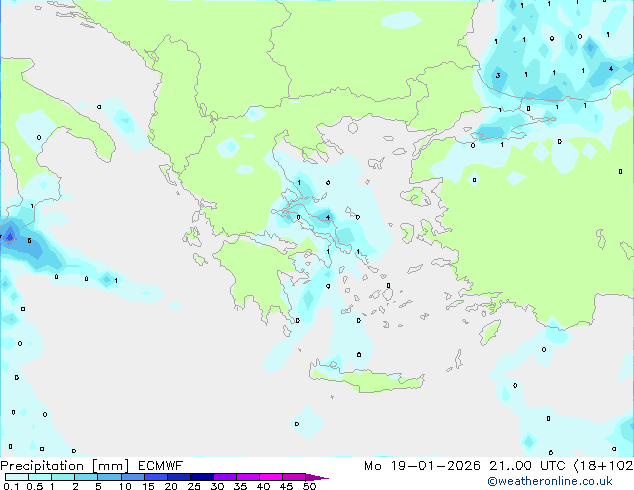This screenshot has width=634, height=490.
Task: Select the 'Mo 19-01-2026' date text
Action: click(423, 466)
